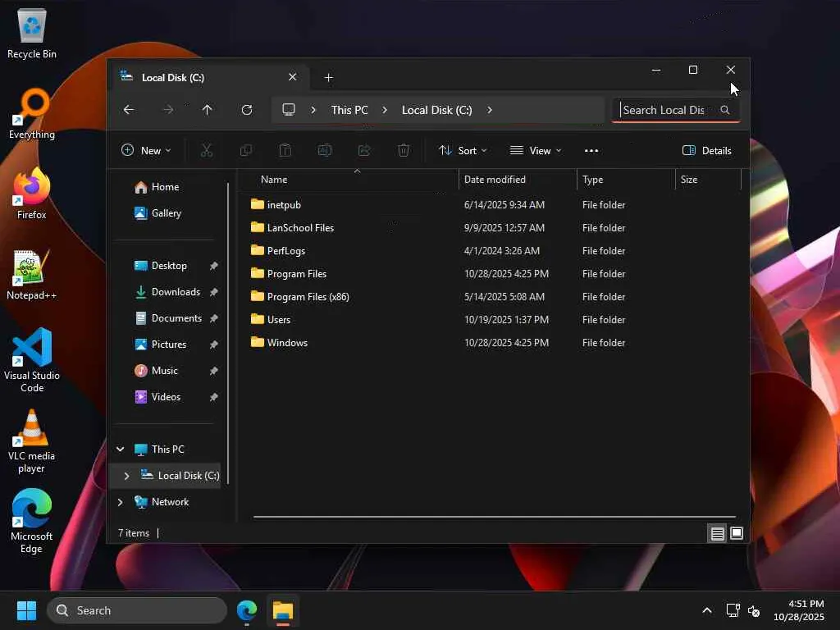
Task: Click the Search Local Disk input field
Action: (666, 110)
